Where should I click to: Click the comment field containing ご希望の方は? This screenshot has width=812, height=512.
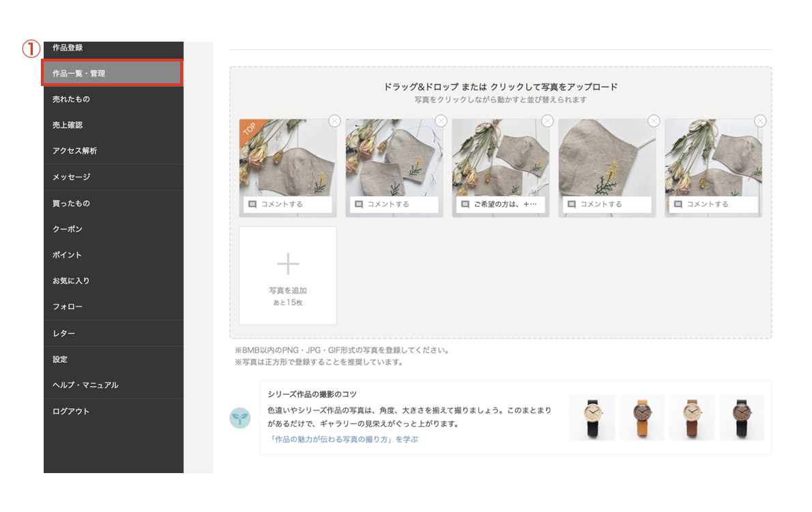(x=502, y=203)
